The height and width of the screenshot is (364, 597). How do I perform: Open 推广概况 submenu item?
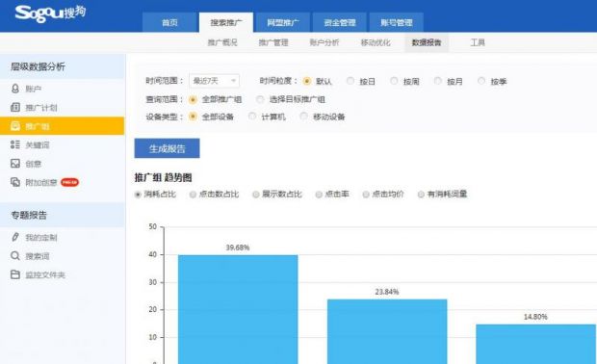(x=222, y=42)
